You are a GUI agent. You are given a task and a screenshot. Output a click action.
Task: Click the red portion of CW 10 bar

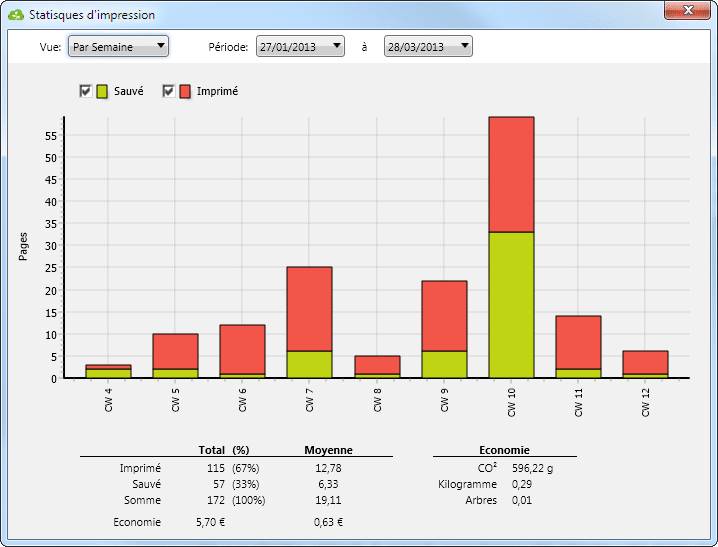511,174
